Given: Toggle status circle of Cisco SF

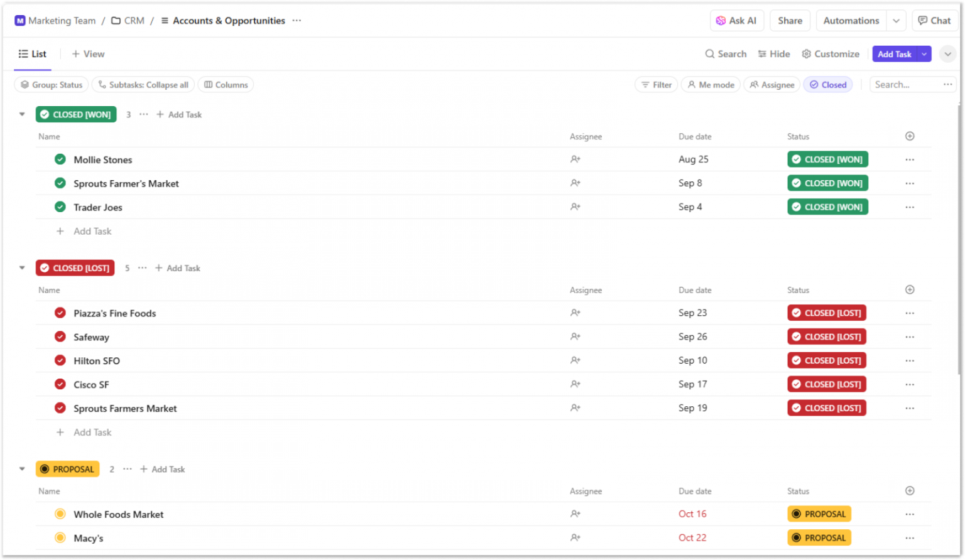Looking at the screenshot, I should (x=60, y=384).
